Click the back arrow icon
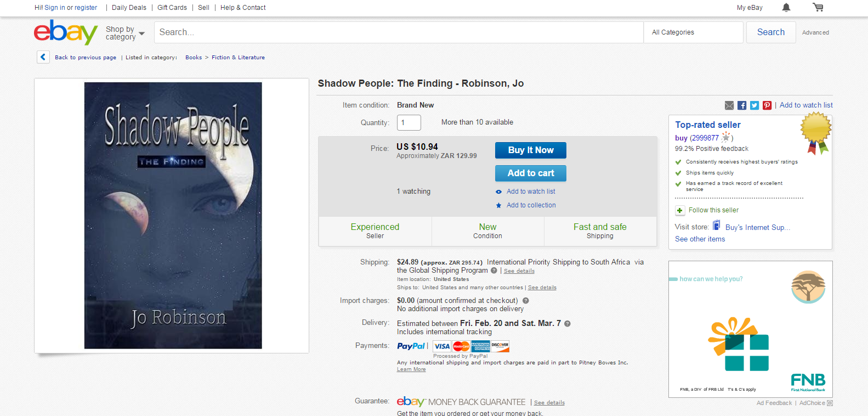The image size is (868, 416). click(43, 57)
